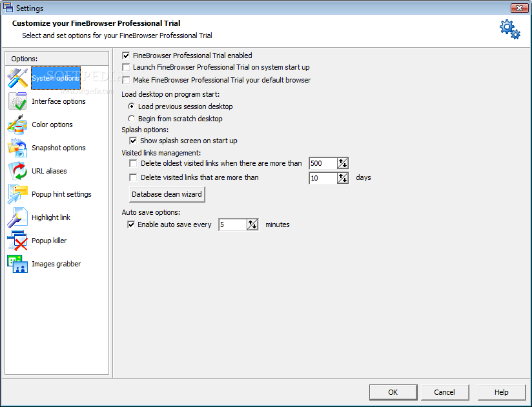Click the blue gears settings icon in header
Screen dimensions: 532x407
click(x=509, y=30)
